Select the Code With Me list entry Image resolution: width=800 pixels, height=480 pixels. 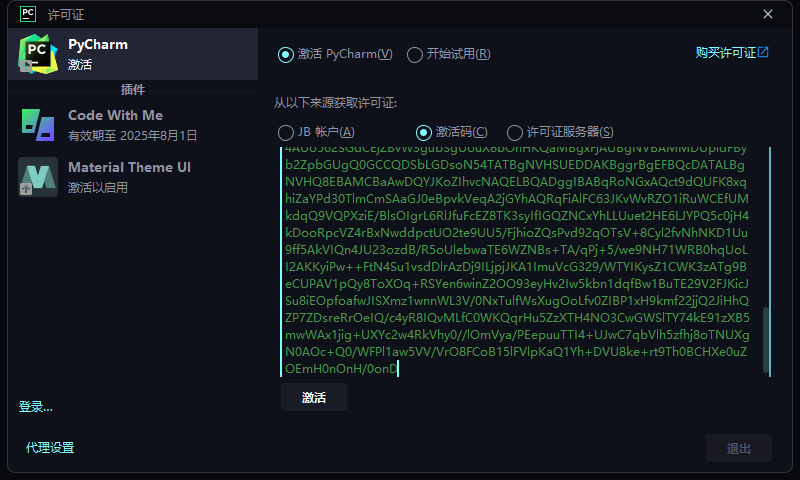[133, 125]
